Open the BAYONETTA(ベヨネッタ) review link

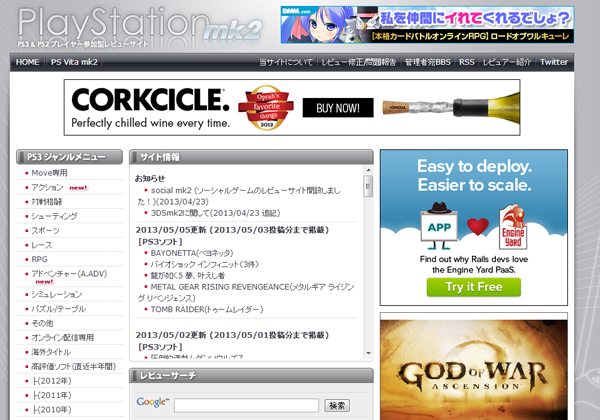point(192,253)
